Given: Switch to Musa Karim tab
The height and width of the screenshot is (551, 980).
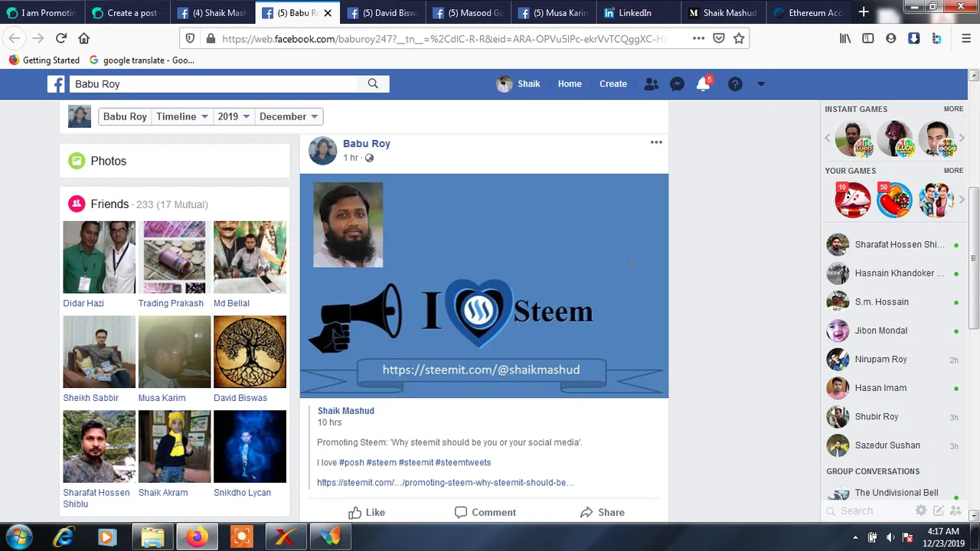Looking at the screenshot, I should [554, 12].
